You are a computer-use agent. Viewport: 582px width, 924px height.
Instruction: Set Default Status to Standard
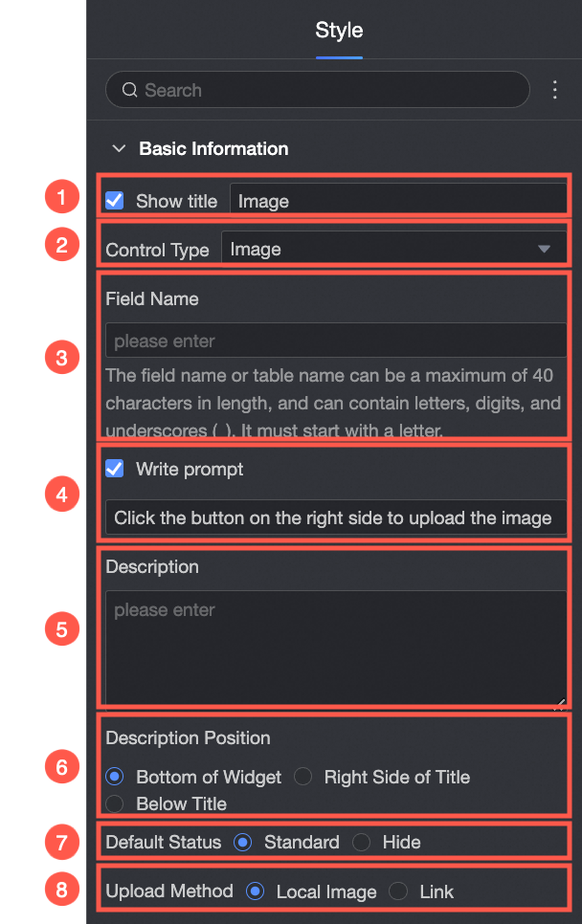(243, 843)
